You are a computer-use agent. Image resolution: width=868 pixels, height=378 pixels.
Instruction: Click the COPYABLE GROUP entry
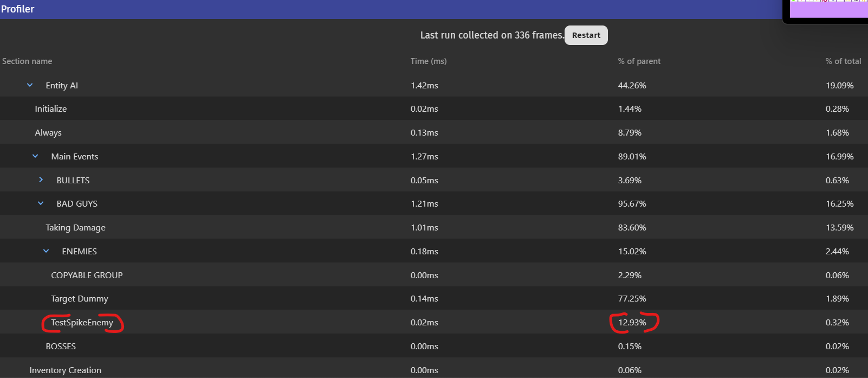pyautogui.click(x=87, y=276)
